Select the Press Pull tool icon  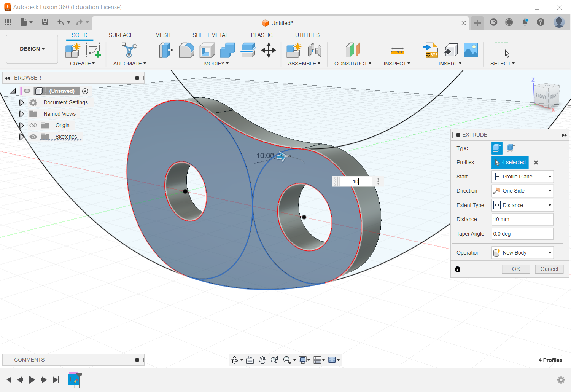pos(165,50)
